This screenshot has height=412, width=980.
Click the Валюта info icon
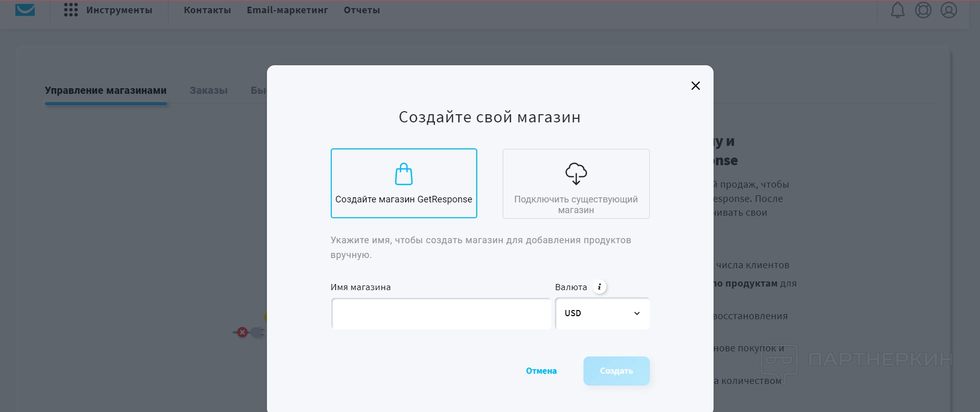coord(600,287)
